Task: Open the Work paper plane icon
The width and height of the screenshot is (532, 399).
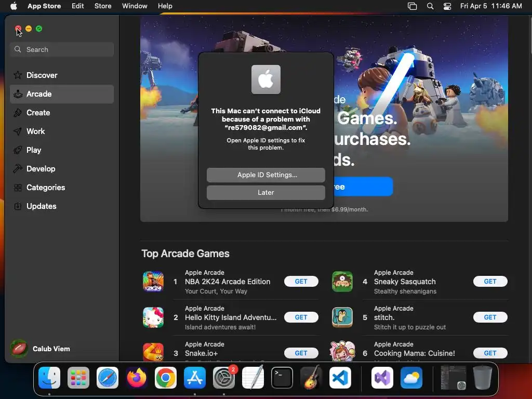Action: pos(18,131)
